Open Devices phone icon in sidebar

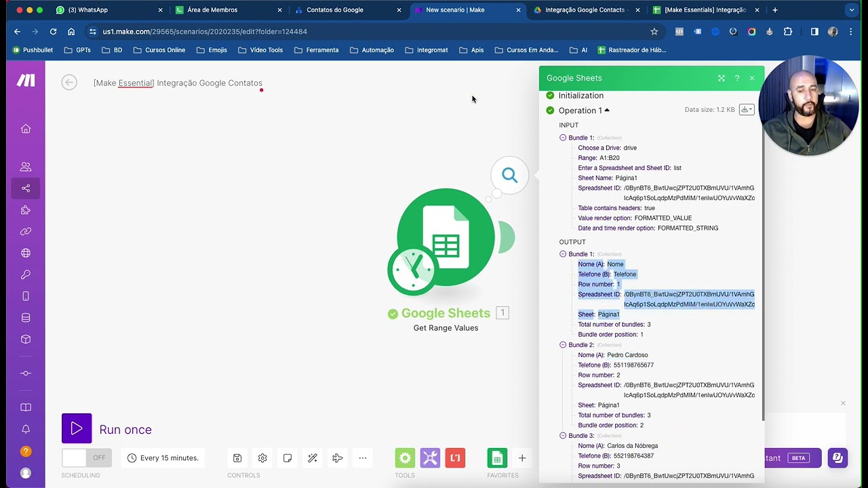tap(26, 296)
